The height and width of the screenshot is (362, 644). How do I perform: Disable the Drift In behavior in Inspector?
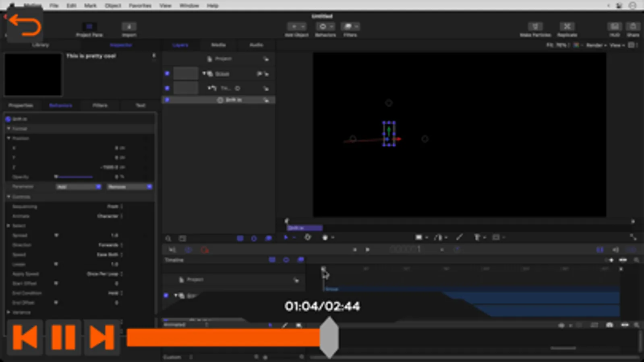coord(8,119)
